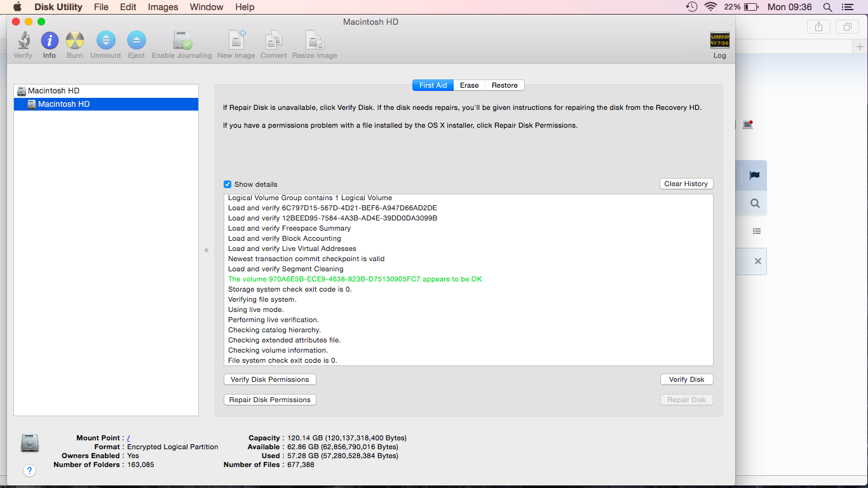
Task: Click the Number of Files 677,388 value
Action: pos(301,464)
